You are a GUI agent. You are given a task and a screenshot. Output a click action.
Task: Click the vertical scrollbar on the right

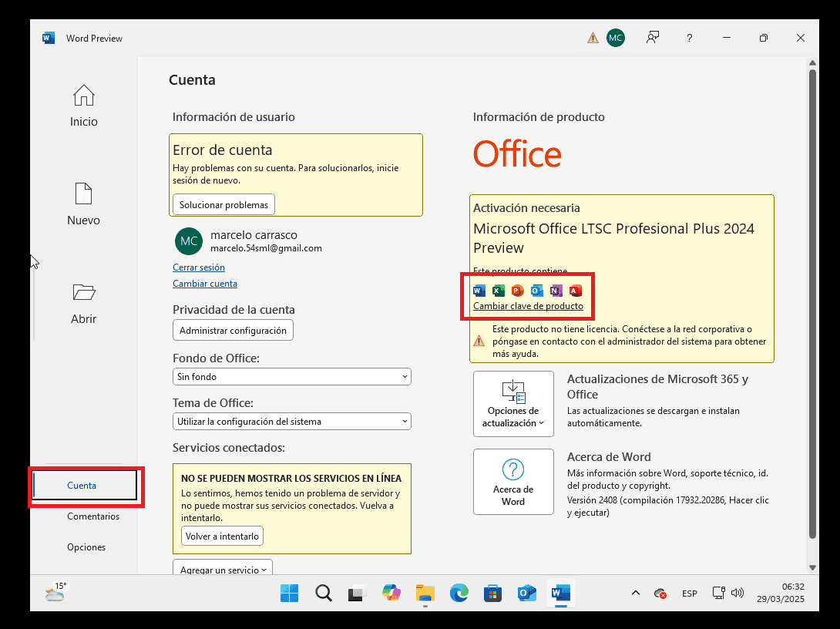click(812, 301)
